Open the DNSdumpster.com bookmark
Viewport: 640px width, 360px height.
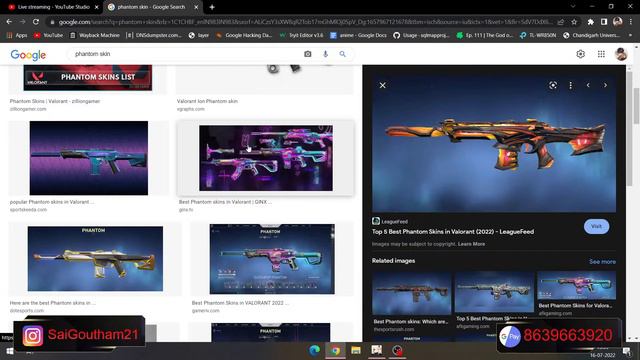[x=154, y=36]
